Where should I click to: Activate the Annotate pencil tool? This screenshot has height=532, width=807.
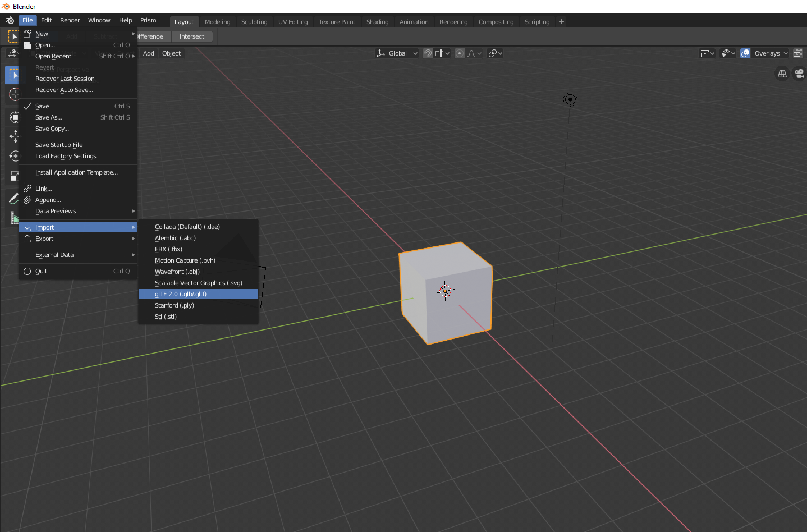13,198
